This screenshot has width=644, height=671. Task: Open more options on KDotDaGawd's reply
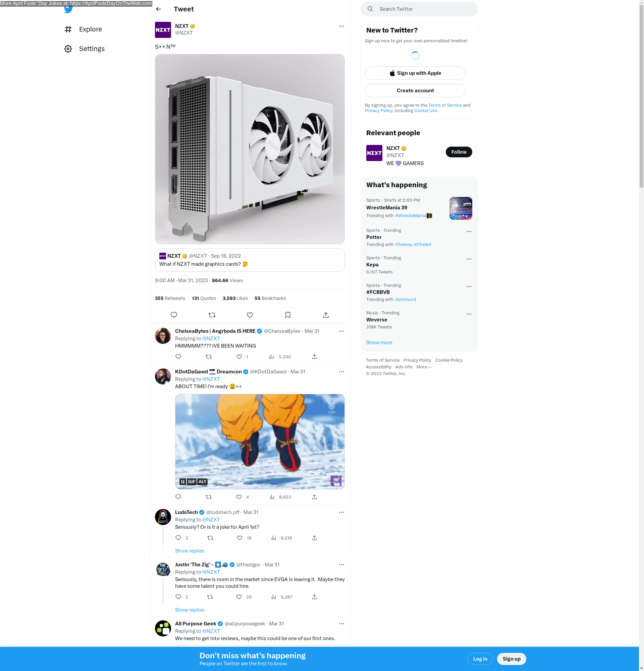[x=341, y=371]
